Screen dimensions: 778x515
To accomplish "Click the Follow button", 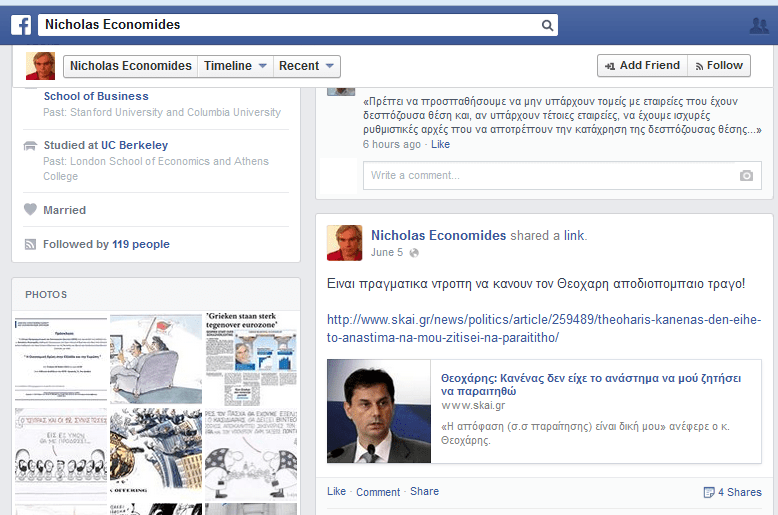I will click(719, 65).
